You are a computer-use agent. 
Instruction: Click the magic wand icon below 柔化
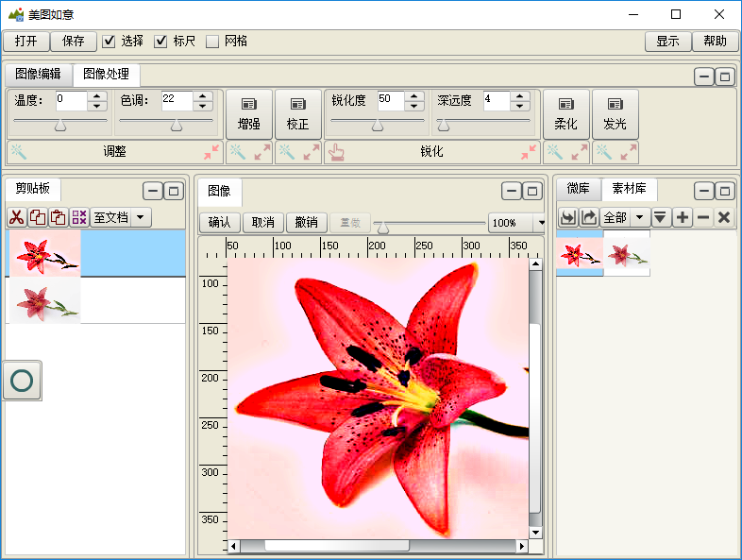tap(554, 152)
